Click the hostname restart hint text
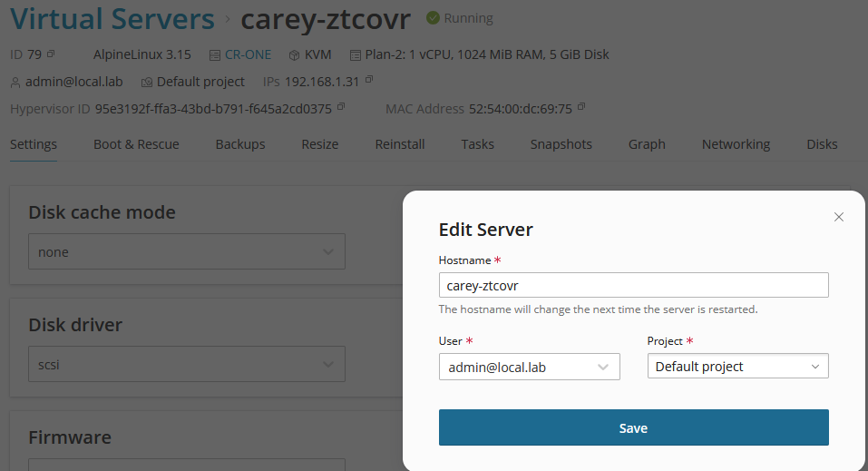This screenshot has height=471, width=868. click(x=598, y=309)
